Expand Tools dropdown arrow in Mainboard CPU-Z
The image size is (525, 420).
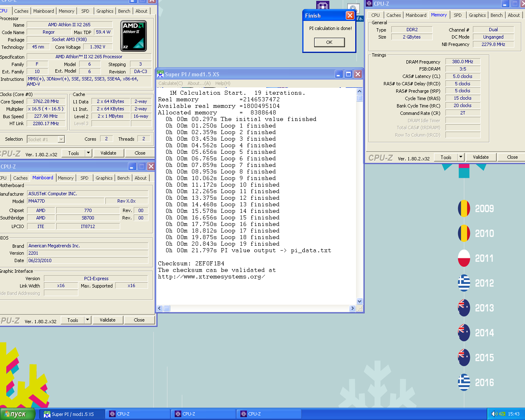(87, 320)
